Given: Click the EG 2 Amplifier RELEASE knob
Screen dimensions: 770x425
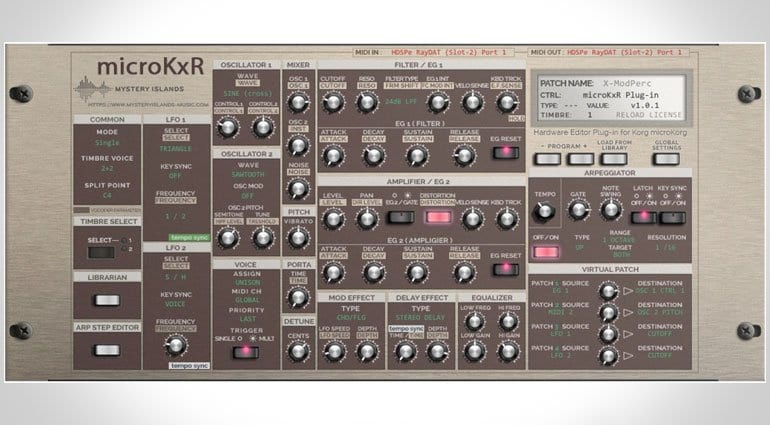Looking at the screenshot, I should 464,273.
